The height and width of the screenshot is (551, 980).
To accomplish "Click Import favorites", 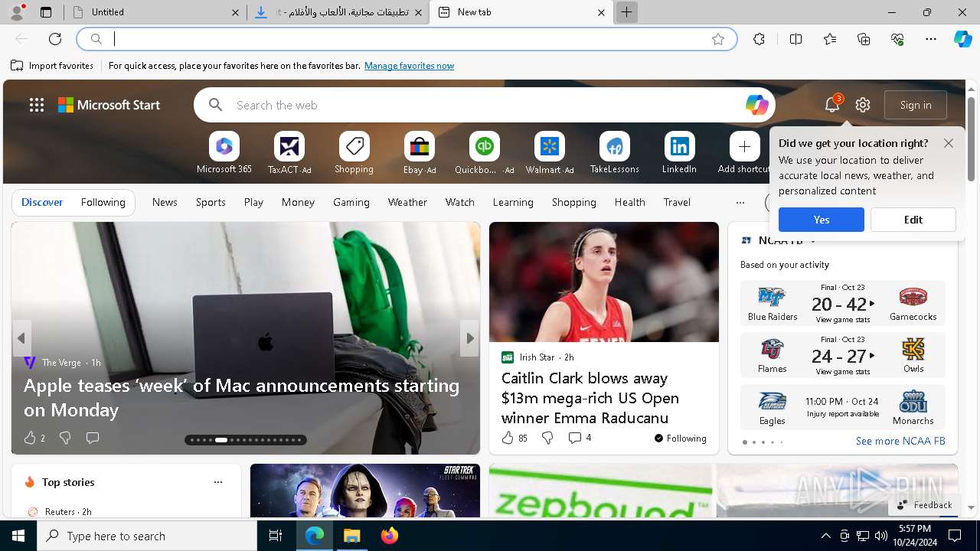I will click(52, 66).
